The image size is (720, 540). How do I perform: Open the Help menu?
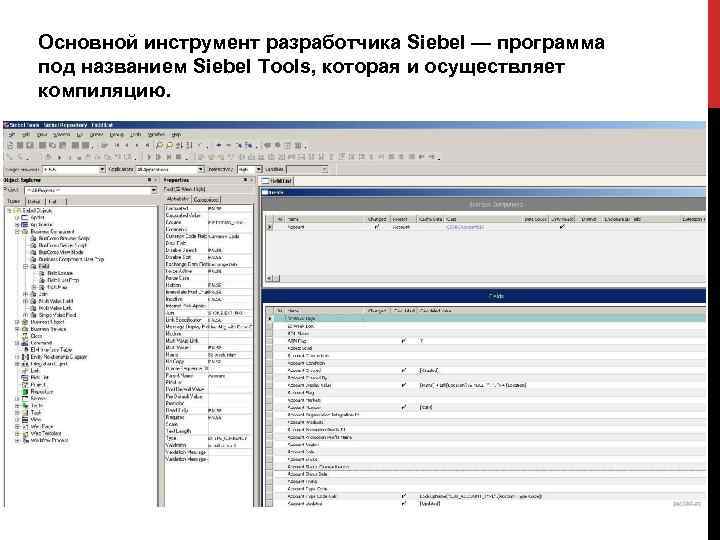click(176, 135)
